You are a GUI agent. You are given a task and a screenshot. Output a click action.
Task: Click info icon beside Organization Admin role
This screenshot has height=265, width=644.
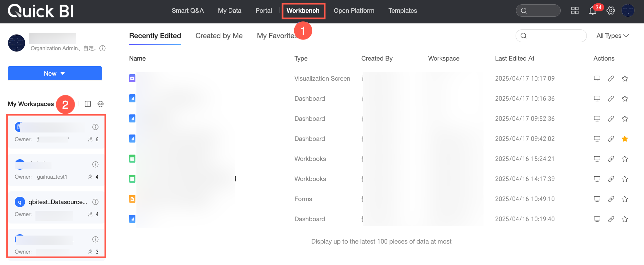(x=103, y=48)
